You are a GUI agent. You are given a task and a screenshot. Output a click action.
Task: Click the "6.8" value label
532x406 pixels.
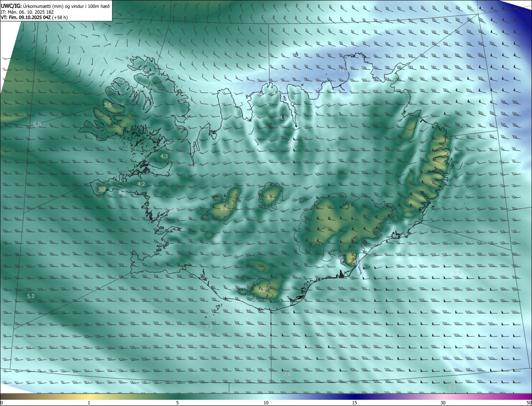click(x=37, y=125)
